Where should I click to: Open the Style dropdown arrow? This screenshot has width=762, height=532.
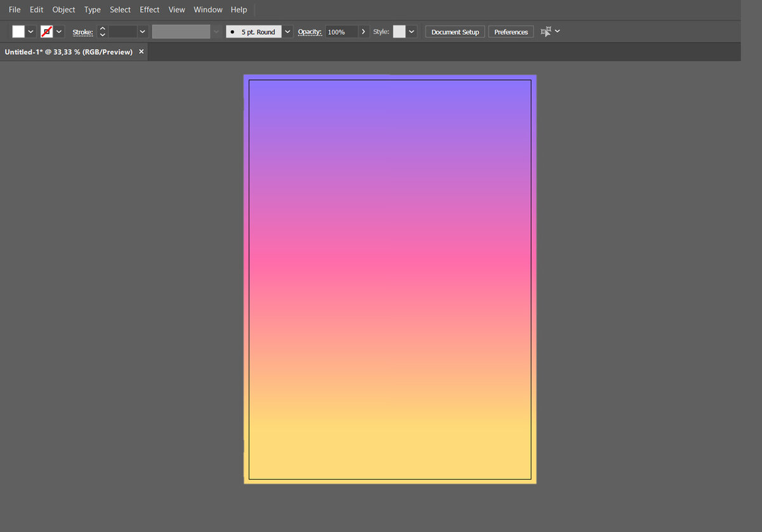pyautogui.click(x=412, y=32)
